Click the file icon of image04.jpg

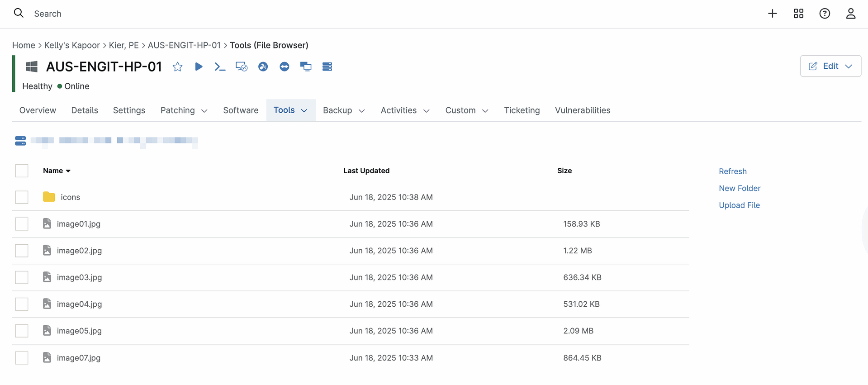(x=47, y=304)
